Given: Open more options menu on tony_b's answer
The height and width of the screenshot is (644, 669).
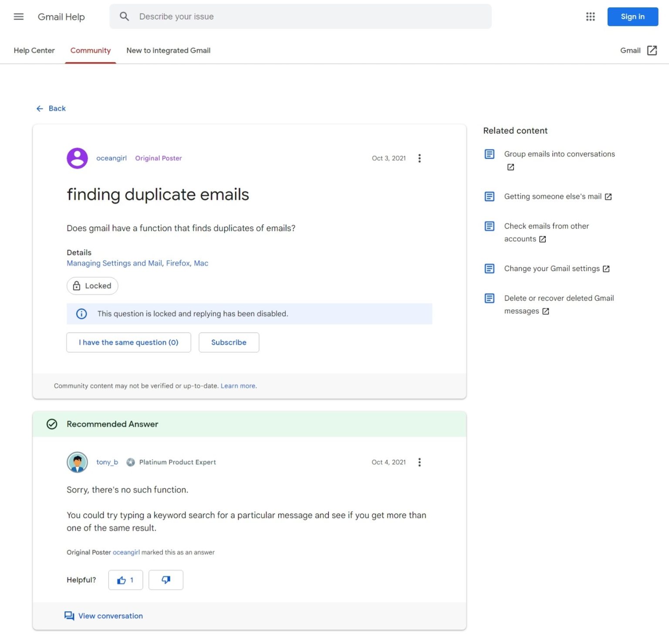Looking at the screenshot, I should [x=419, y=462].
